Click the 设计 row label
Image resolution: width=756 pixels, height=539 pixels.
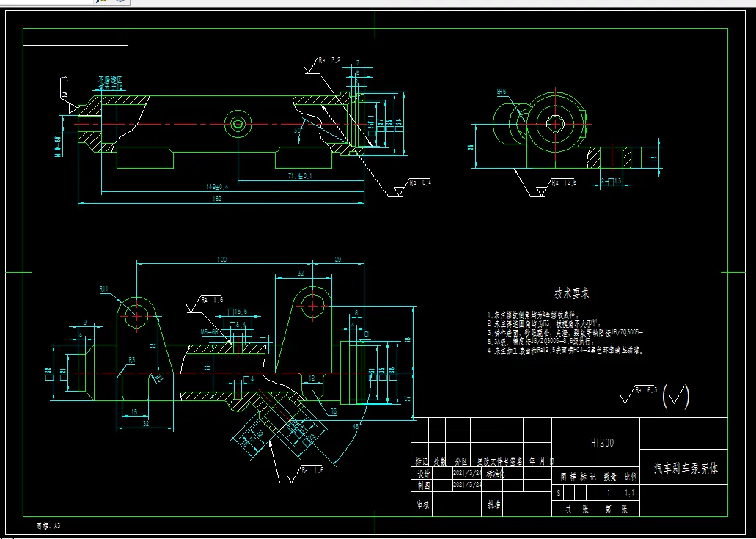(423, 474)
